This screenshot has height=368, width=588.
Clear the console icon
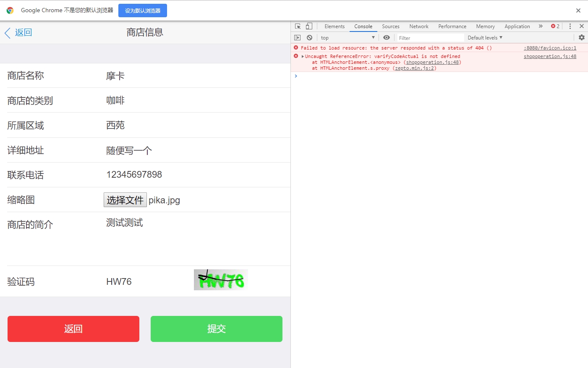pos(309,38)
